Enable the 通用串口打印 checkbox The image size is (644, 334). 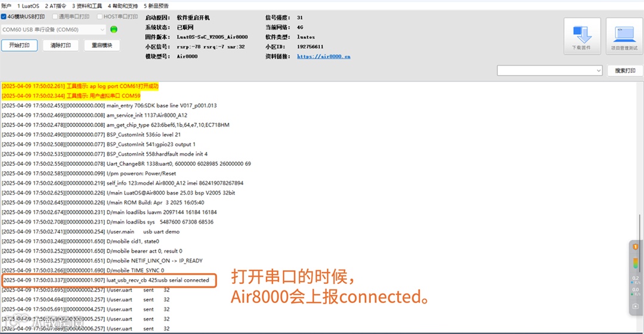[x=55, y=17]
